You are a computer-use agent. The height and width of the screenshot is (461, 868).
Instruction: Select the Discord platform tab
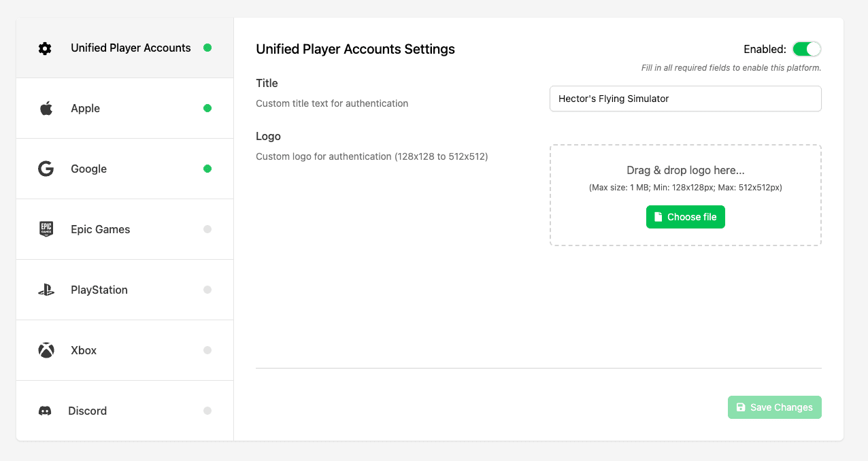tap(88, 411)
